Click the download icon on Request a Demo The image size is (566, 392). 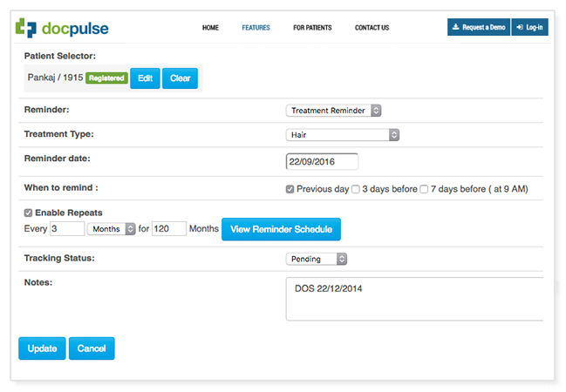pyautogui.click(x=456, y=27)
